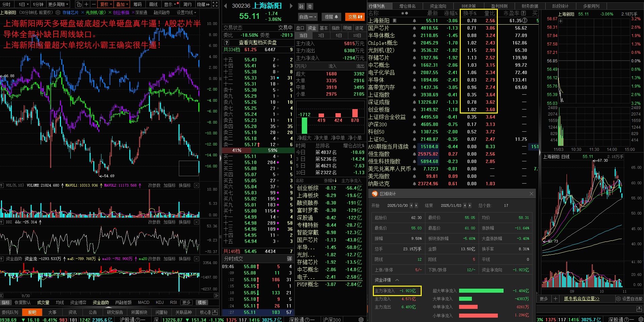
Task: Close the DDZ indicator panel
Action: (x=197, y=222)
